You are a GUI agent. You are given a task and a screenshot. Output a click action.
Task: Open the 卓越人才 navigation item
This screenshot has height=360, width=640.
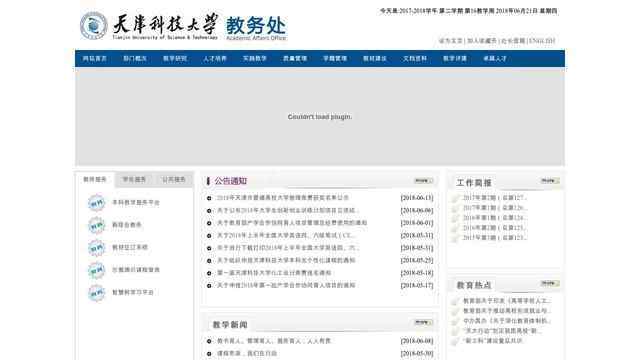click(x=495, y=58)
